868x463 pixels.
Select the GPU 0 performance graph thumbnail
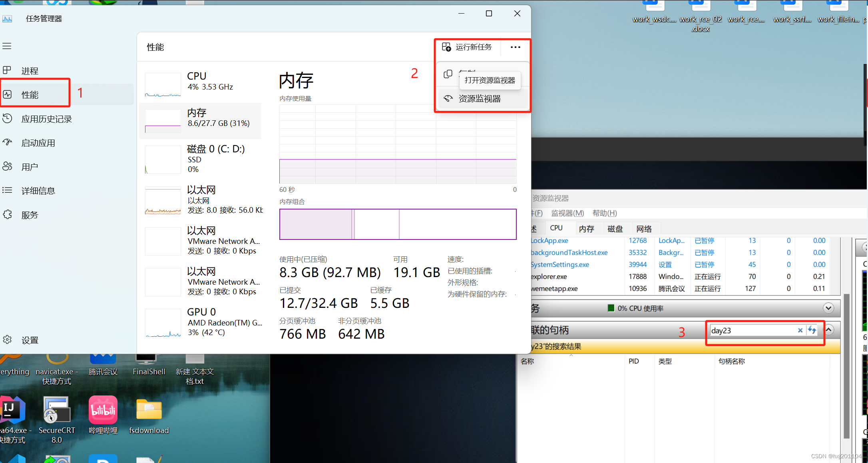coord(163,323)
